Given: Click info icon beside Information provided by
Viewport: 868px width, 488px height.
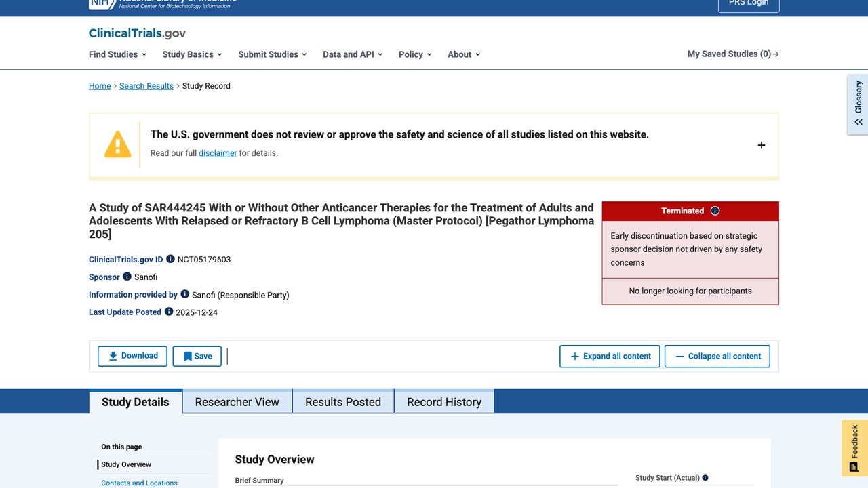Looking at the screenshot, I should point(185,294).
